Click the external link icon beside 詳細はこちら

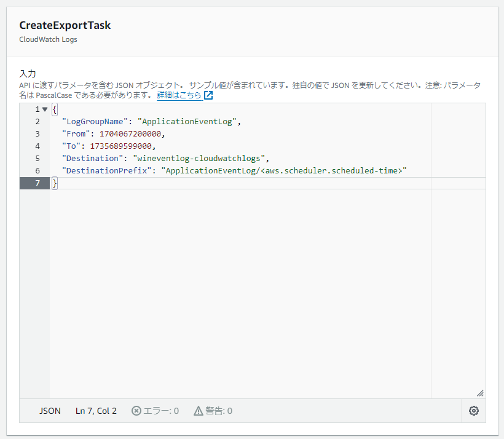[208, 95]
